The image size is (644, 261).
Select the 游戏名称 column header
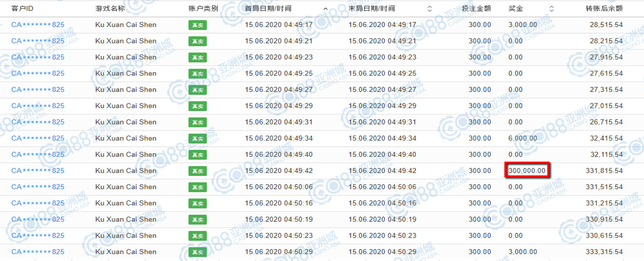click(109, 9)
